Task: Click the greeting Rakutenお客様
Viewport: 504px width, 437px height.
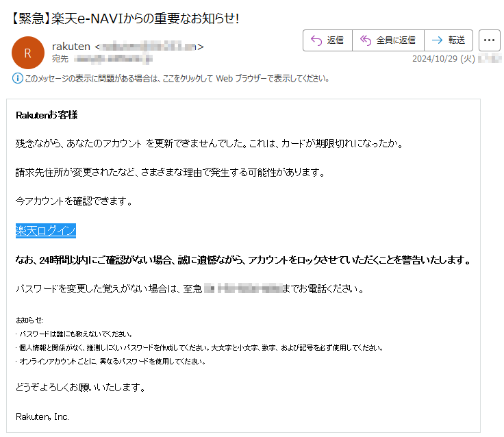Action: pos(47,115)
